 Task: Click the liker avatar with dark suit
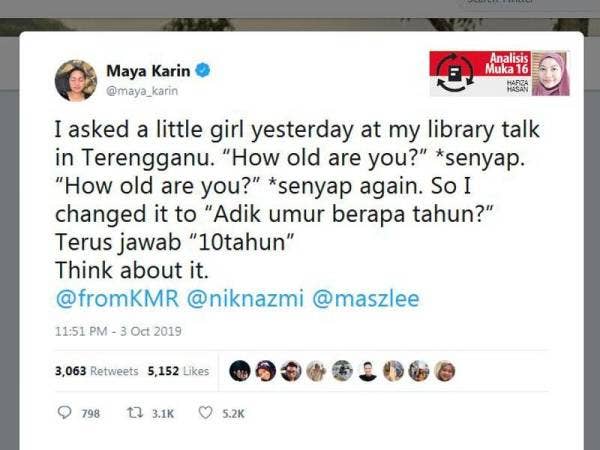pos(368,371)
